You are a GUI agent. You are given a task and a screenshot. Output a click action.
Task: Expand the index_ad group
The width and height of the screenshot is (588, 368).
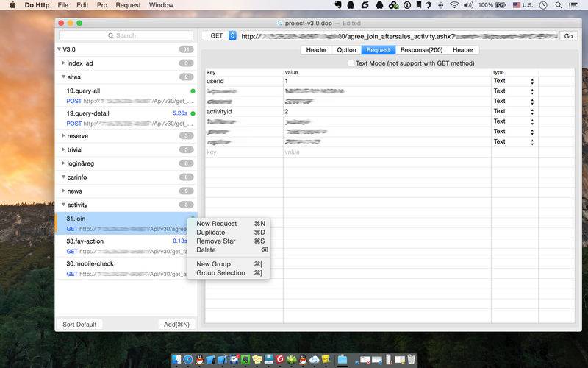coord(63,63)
